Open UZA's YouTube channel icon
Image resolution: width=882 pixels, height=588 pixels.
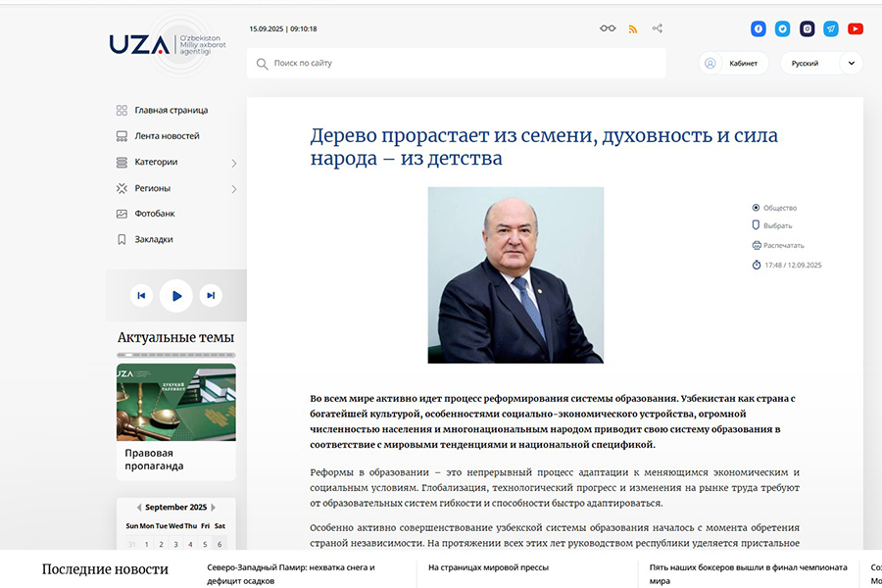click(854, 28)
